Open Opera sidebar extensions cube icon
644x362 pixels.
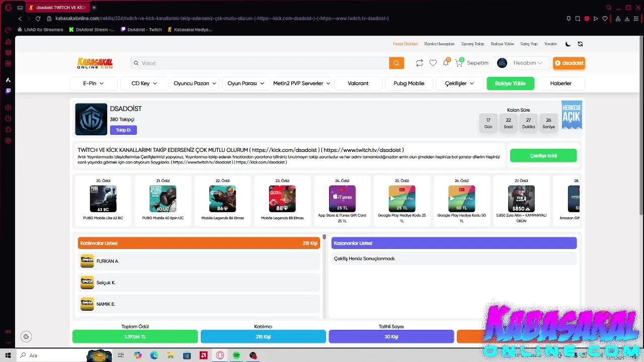coord(8,130)
